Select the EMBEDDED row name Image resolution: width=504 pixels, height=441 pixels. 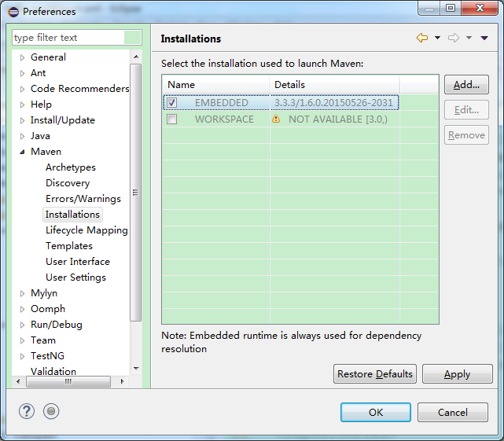(222, 103)
